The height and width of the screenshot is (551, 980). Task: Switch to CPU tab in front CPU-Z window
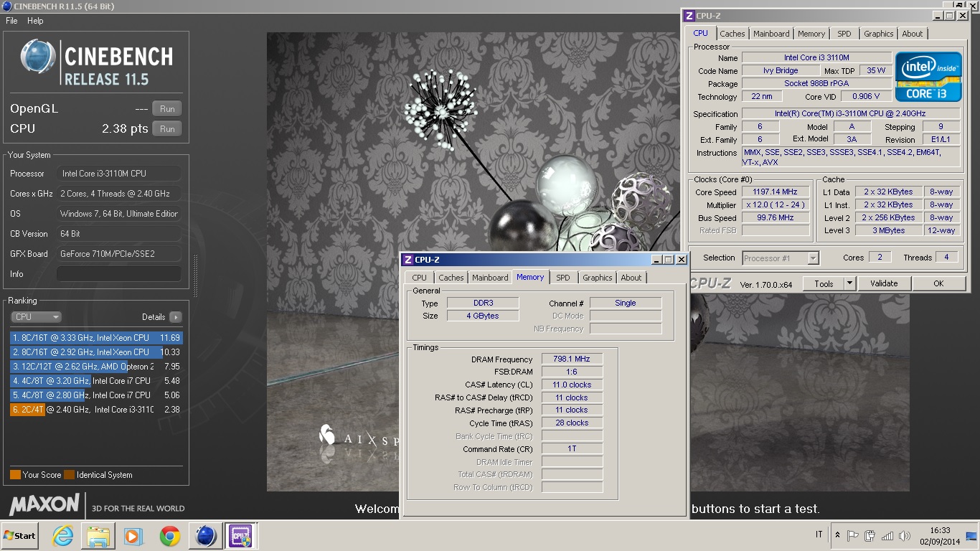click(420, 278)
